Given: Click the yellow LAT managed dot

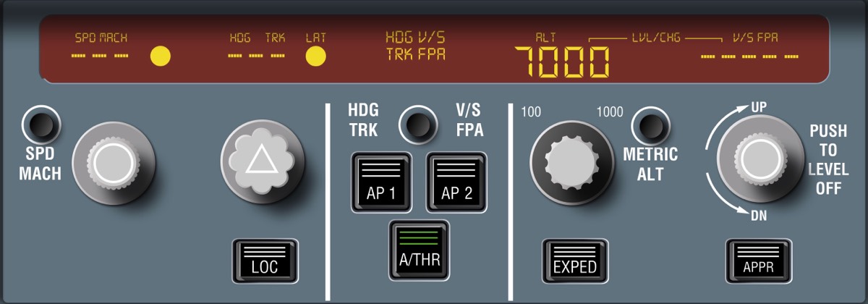Looking at the screenshot, I should [315, 56].
